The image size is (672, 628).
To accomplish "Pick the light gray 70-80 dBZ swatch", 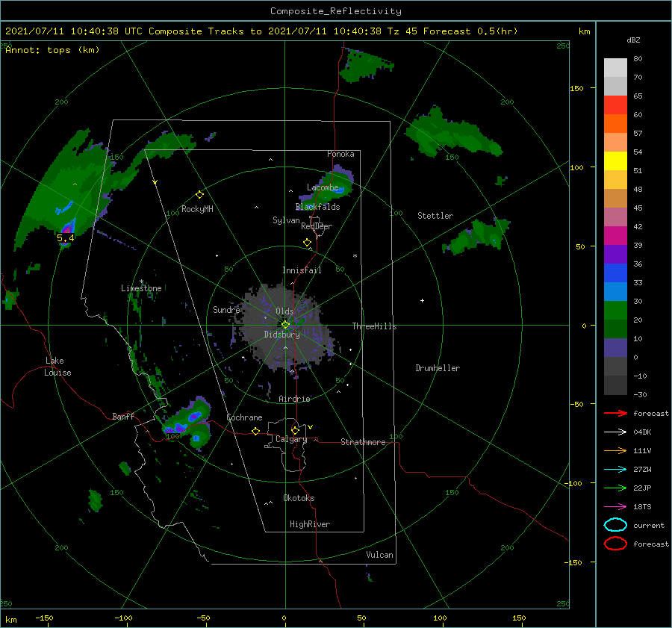I will click(615, 68).
